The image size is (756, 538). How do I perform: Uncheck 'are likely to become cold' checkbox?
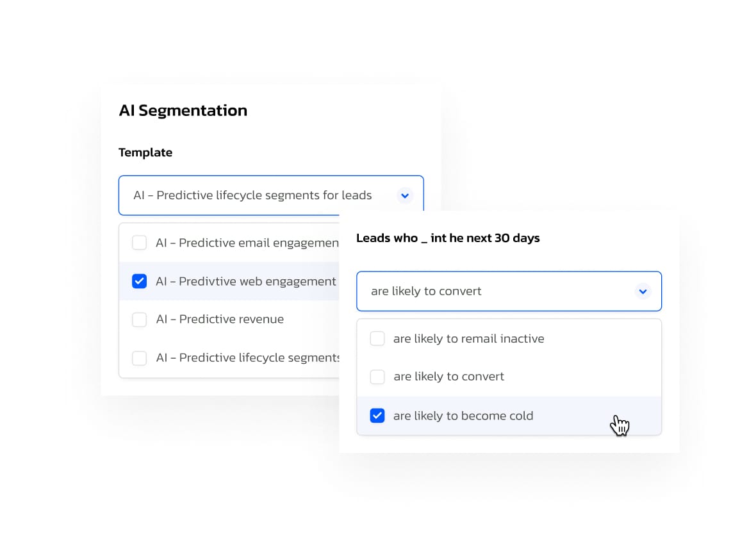377,416
